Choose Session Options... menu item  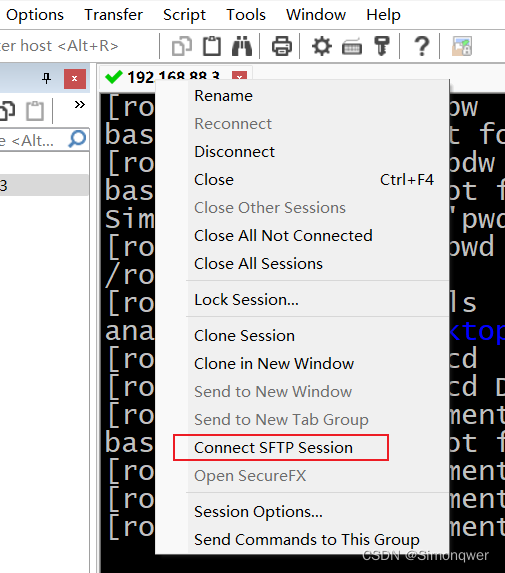click(x=303, y=512)
